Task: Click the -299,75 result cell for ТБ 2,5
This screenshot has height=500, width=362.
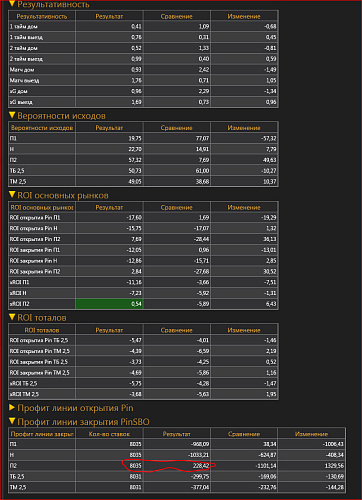Action: pos(177,476)
